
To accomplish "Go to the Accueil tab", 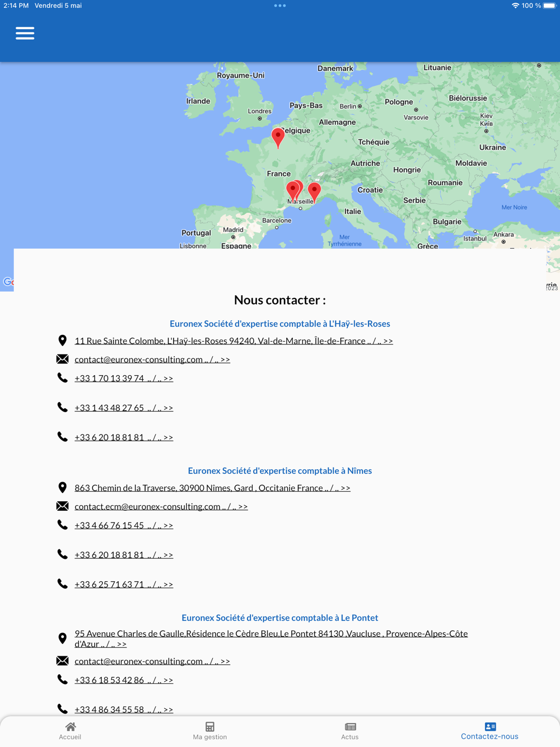I will tap(70, 731).
